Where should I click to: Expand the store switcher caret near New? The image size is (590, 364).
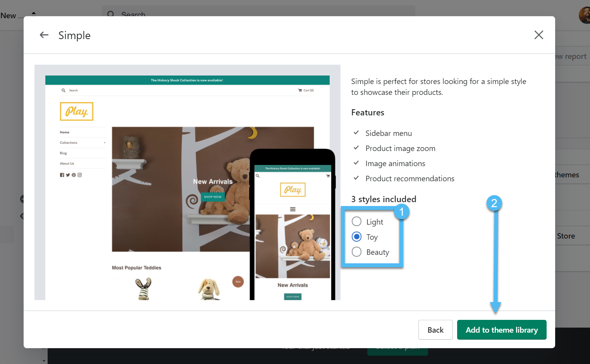coord(34,14)
